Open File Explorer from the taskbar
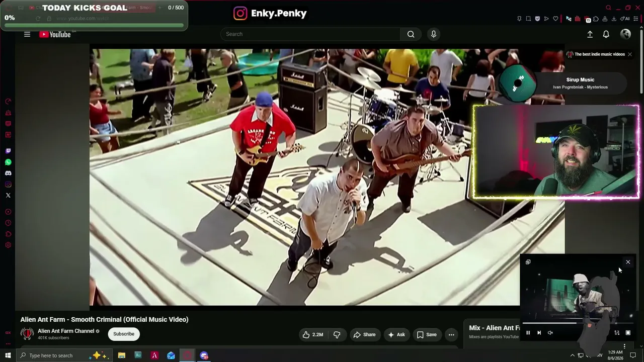Screen dimensions: 644x362 (x=122, y=355)
